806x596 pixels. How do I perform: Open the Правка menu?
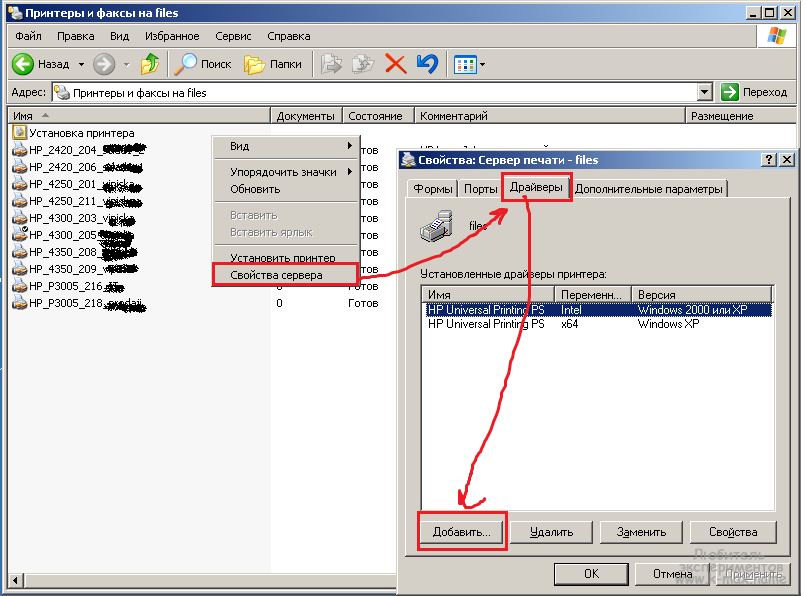76,36
